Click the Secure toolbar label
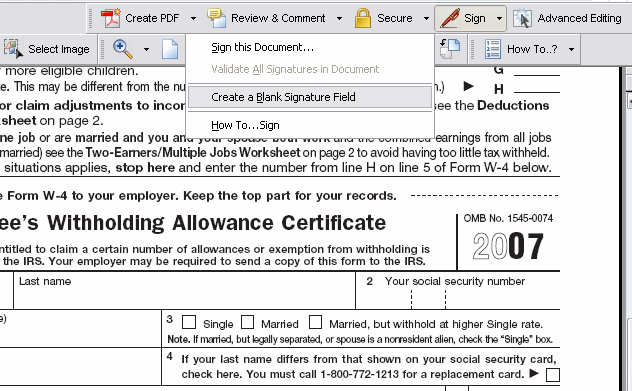The width and height of the screenshot is (632, 391). [x=395, y=18]
